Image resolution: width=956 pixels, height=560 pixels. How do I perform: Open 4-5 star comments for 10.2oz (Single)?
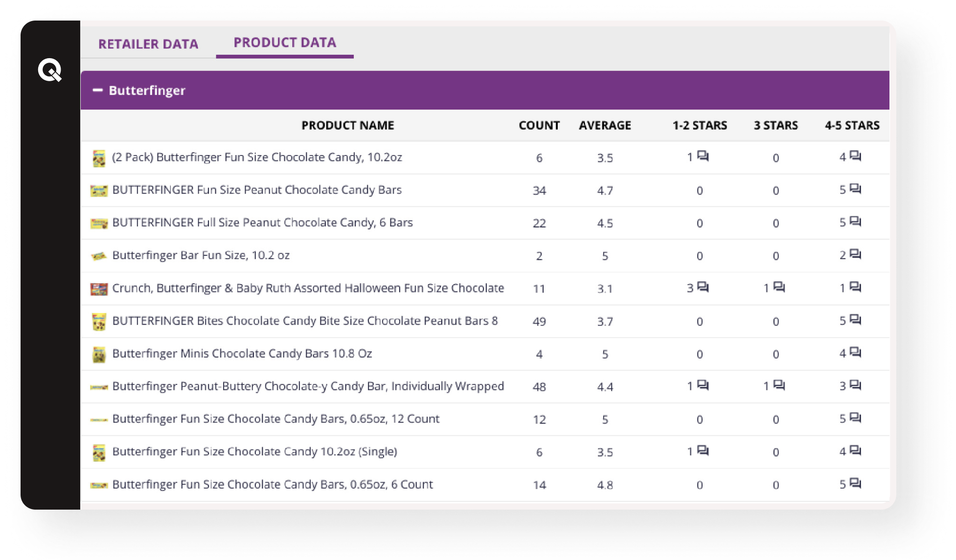click(x=856, y=450)
